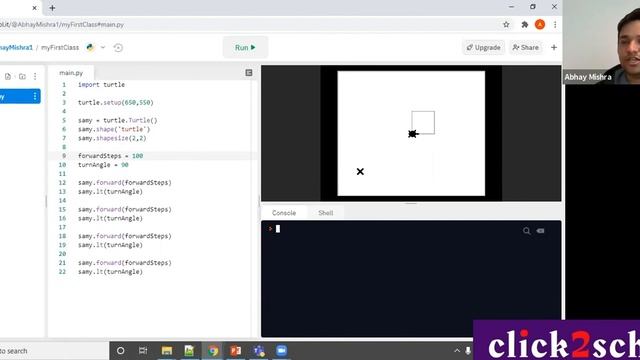Image resolution: width=640 pixels, height=360 pixels.
Task: Open the Chrome profile avatar
Action: tap(540, 24)
